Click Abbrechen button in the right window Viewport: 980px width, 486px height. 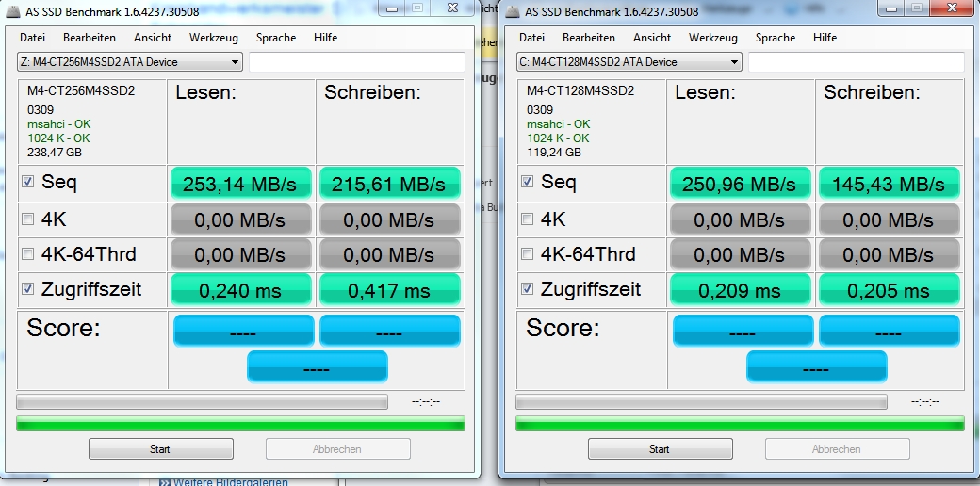pyautogui.click(x=837, y=448)
